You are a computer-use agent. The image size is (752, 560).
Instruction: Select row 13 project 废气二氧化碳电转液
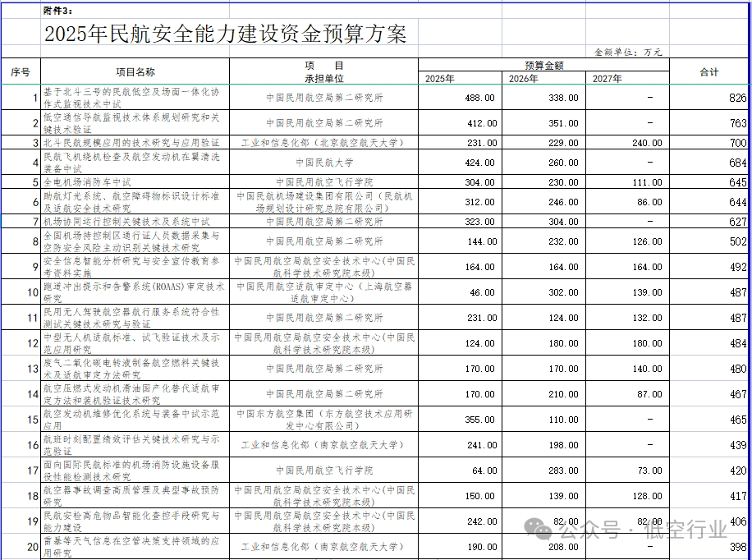click(x=135, y=368)
